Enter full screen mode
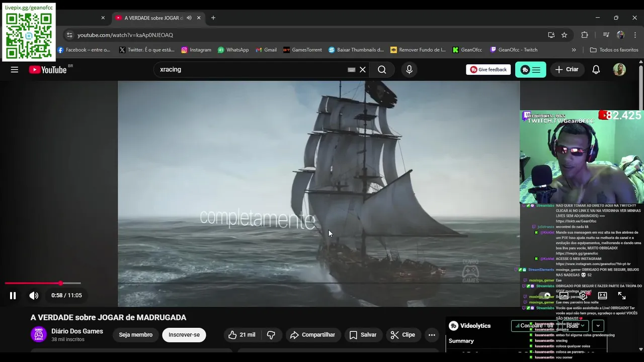Screen dimensions: 644x362 tap(622, 296)
